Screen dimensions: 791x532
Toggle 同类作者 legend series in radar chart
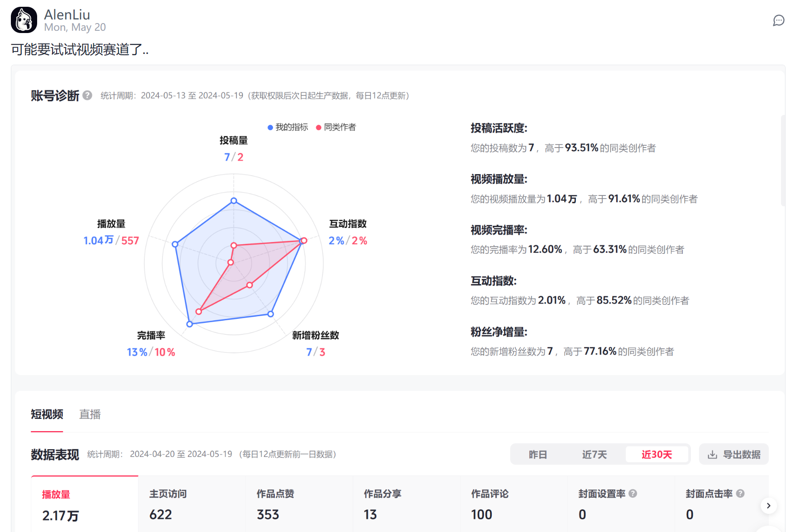[336, 128]
